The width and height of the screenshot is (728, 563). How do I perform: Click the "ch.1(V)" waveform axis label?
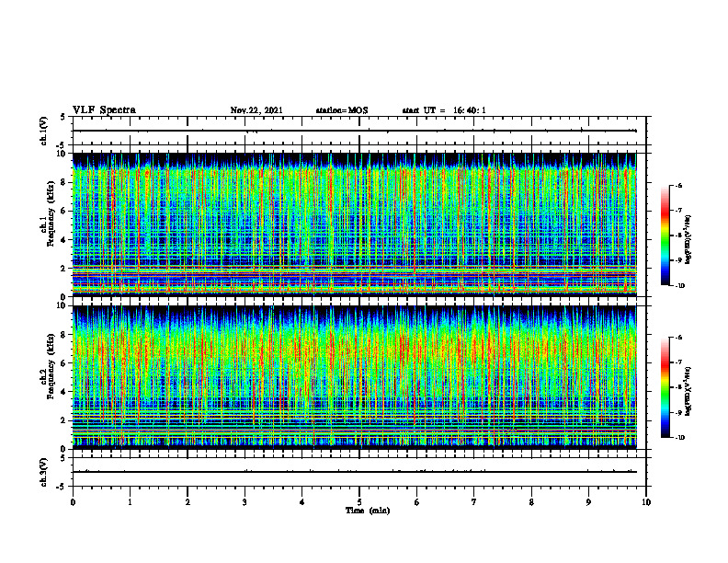[x=43, y=131]
